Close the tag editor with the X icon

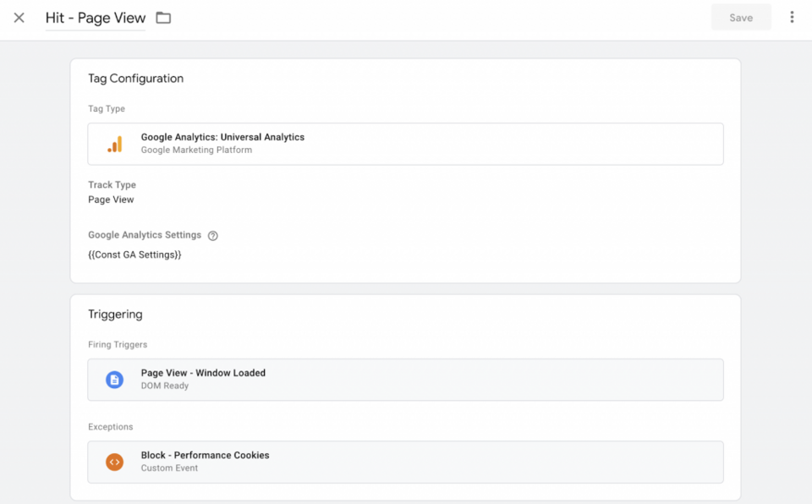(x=19, y=18)
